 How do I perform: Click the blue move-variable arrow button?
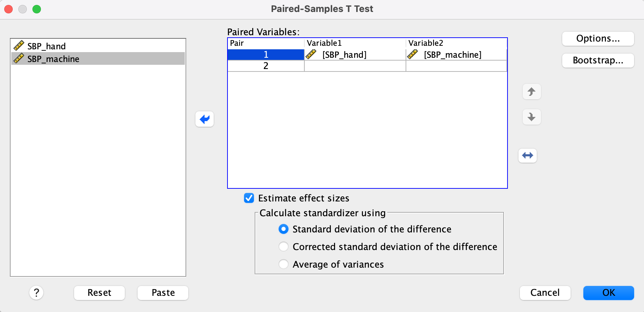(205, 119)
